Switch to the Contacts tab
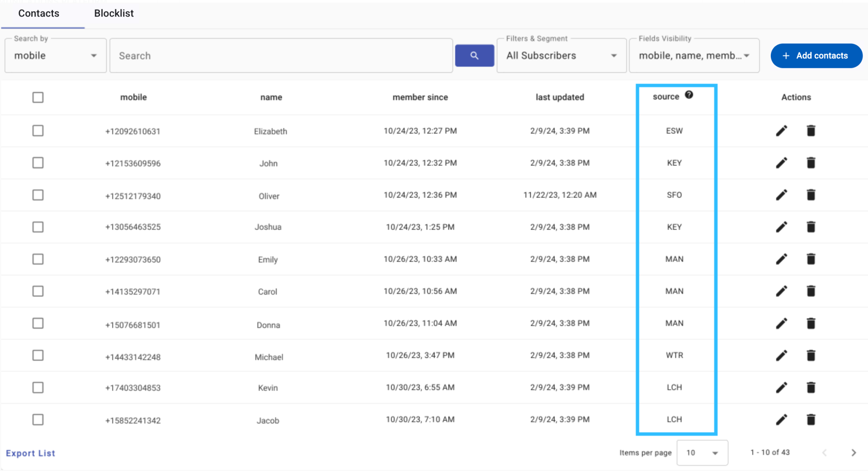Screen dimensions: 868x471 39,14
